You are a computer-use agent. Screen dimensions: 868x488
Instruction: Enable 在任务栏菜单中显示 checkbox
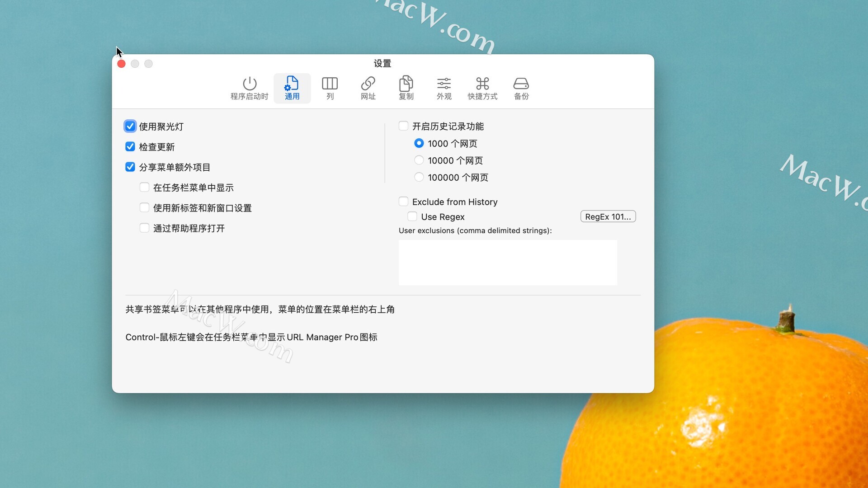[144, 187]
